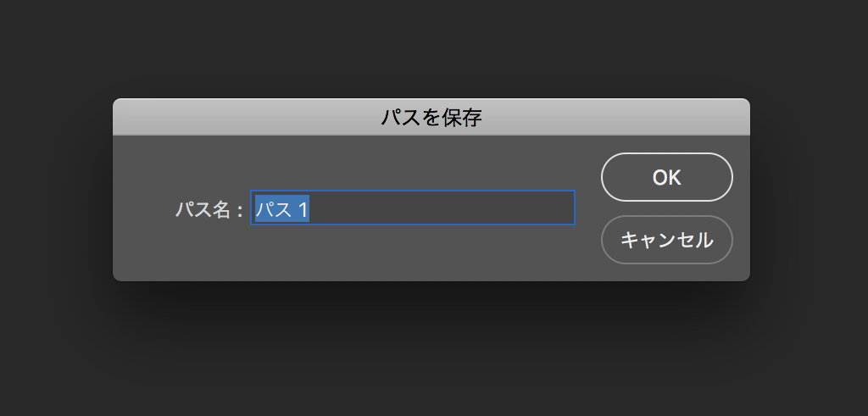Click the blue-outlined name field

tap(413, 208)
